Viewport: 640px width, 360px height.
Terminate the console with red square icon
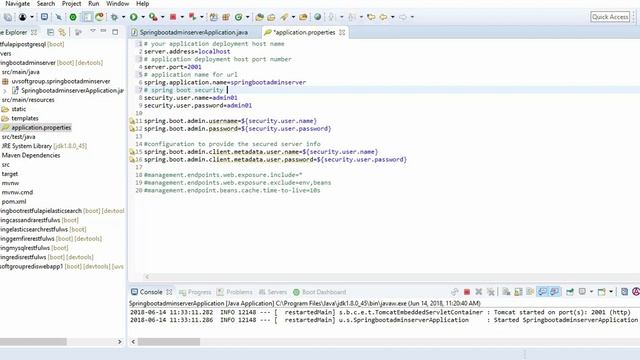(x=467, y=292)
